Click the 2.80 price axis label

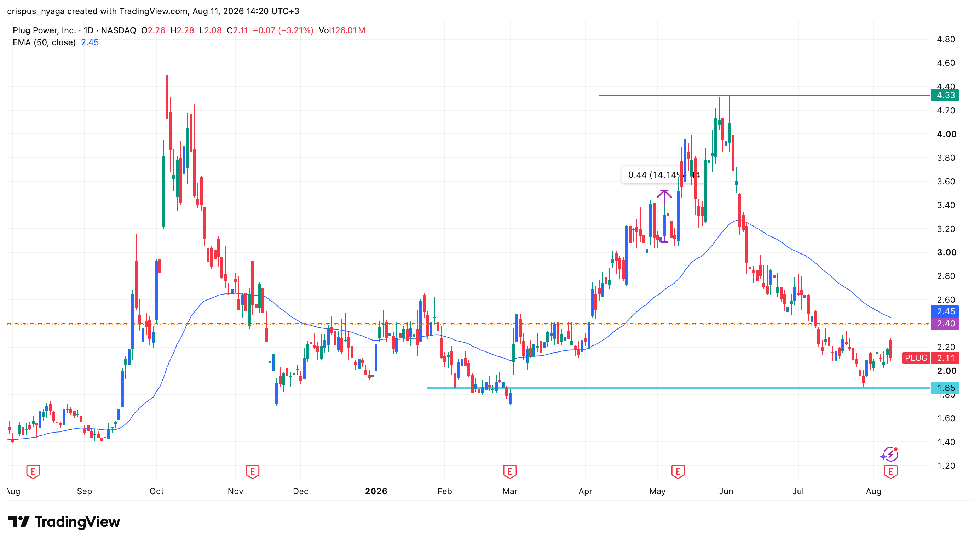946,276
